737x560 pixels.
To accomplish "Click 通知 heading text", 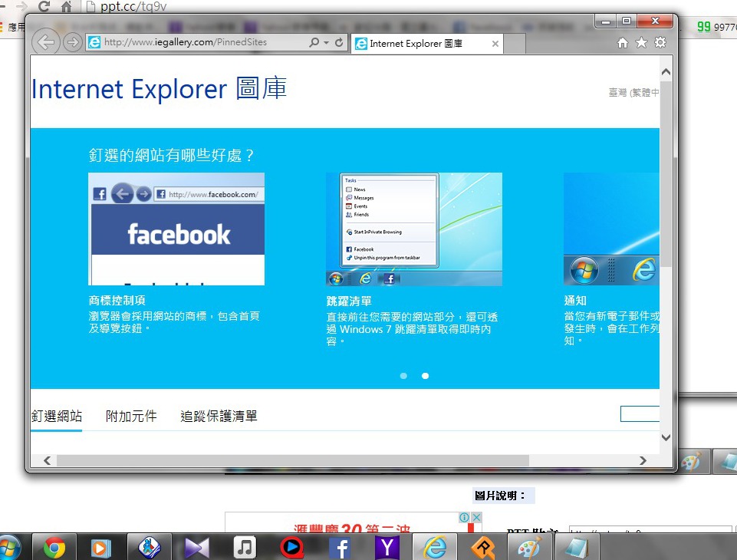I will [575, 301].
